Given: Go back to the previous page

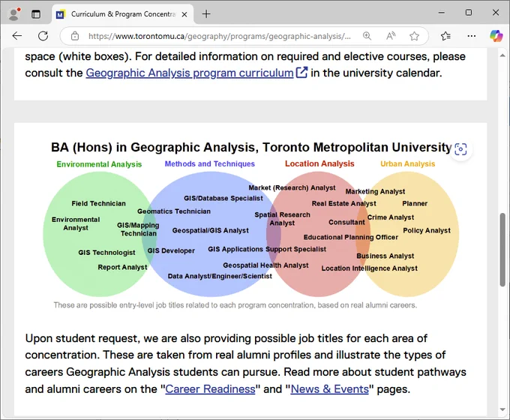Looking at the screenshot, I should click(17, 36).
